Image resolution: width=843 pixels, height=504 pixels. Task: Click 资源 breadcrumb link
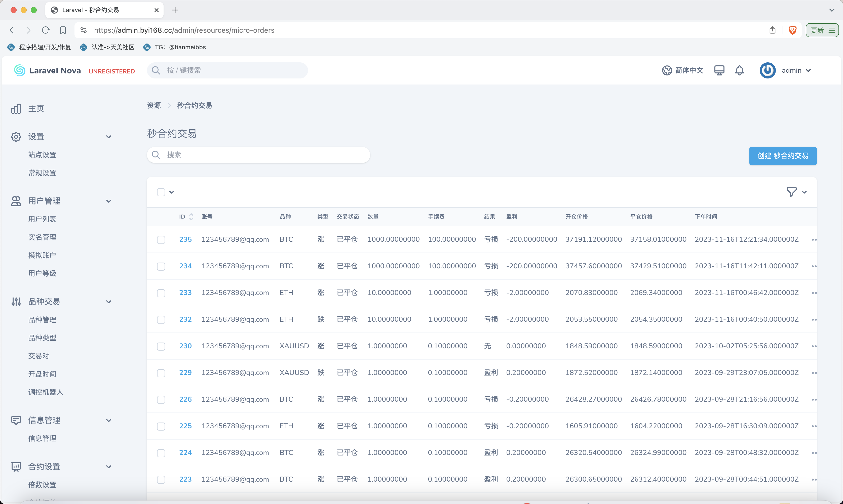[x=154, y=106]
